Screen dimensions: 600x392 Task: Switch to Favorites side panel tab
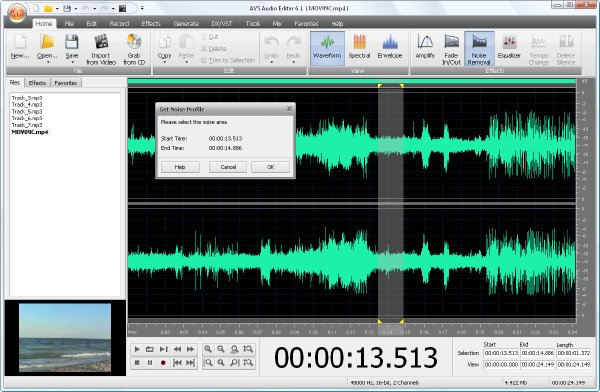coord(65,83)
